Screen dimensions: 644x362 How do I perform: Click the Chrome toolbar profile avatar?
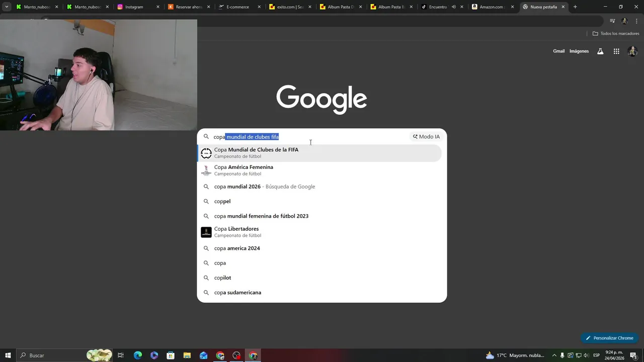tap(624, 21)
